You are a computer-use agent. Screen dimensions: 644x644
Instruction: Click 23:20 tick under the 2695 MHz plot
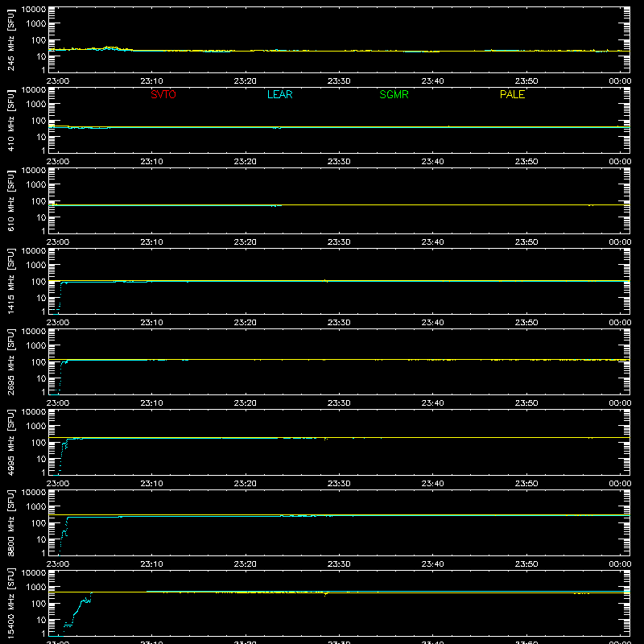pyautogui.click(x=246, y=403)
